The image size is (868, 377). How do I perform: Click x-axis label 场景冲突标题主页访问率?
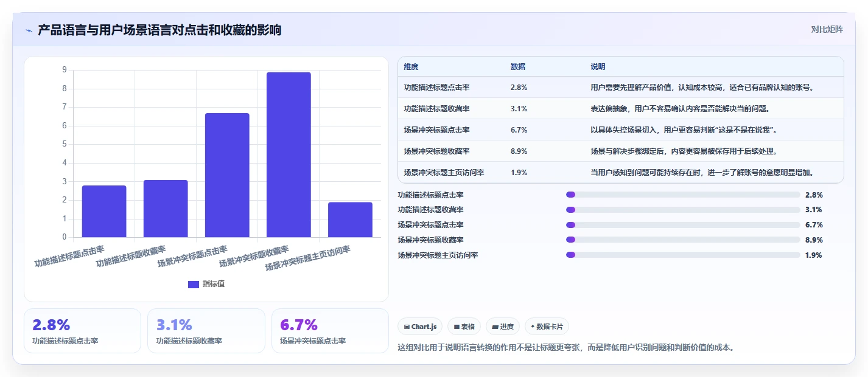(x=308, y=258)
